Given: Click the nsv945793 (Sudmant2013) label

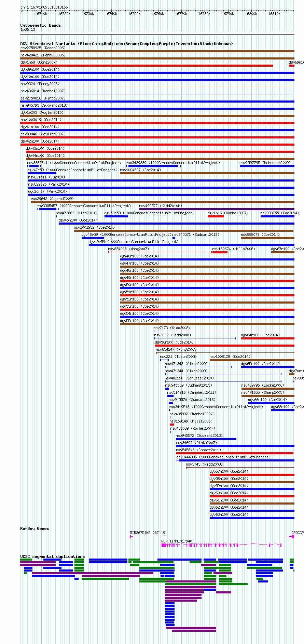Looking at the screenshot, I should tap(44, 105).
